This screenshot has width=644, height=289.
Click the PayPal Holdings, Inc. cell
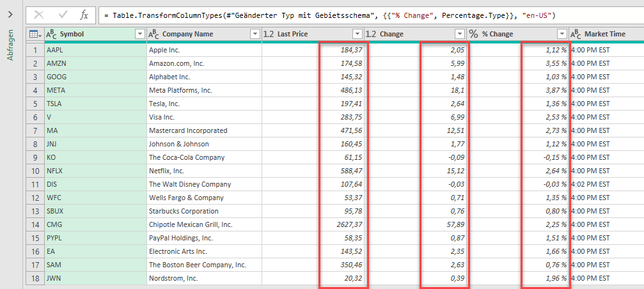click(205, 238)
